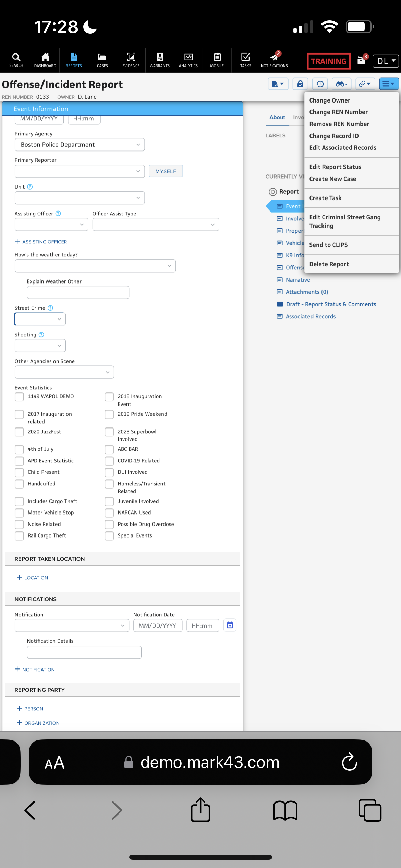Open the Search icon in navbar

[x=16, y=60]
